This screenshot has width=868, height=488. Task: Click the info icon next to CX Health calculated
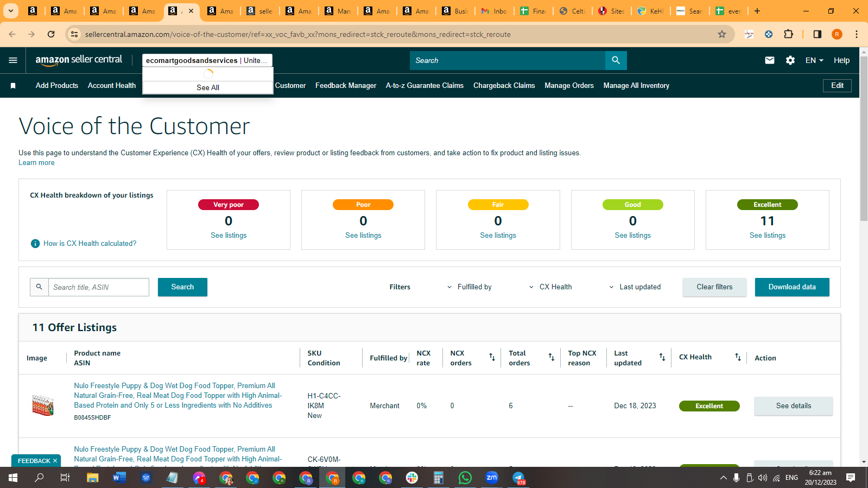(x=35, y=244)
